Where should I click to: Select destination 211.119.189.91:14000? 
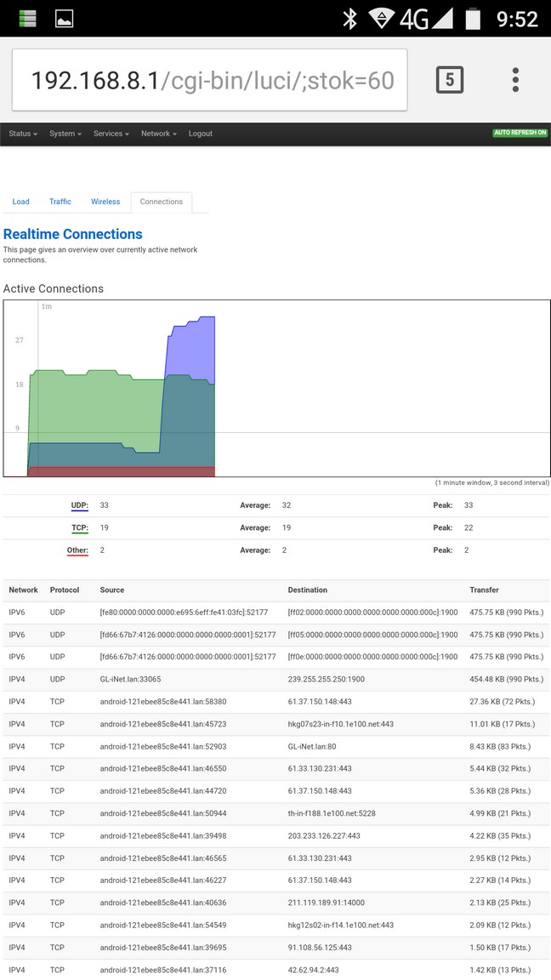(x=327, y=903)
